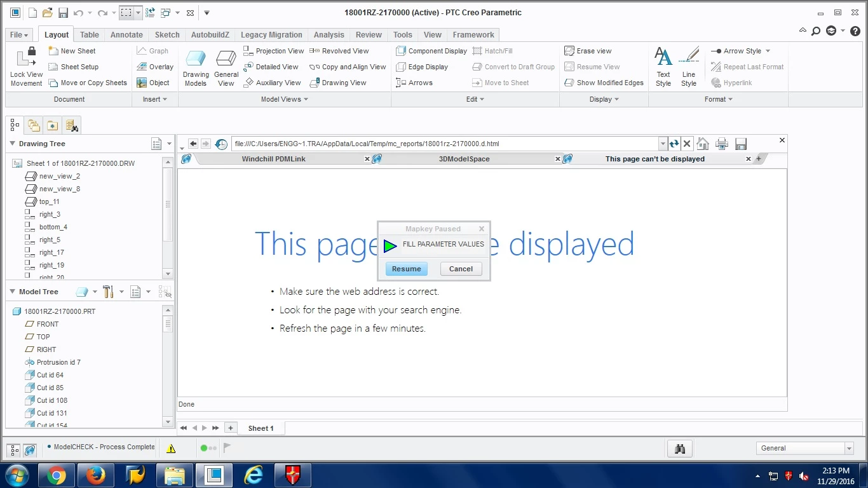
Task: Toggle the navigator pane in status bar
Action: pos(15,450)
